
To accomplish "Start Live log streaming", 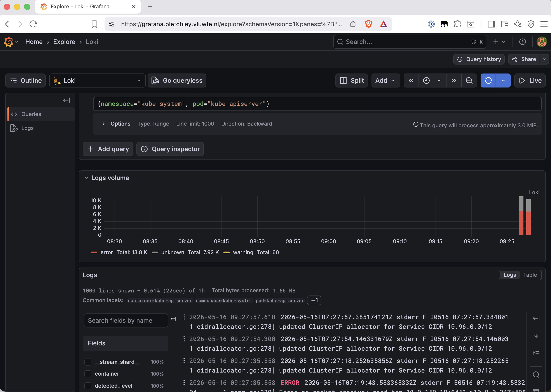I will point(530,80).
